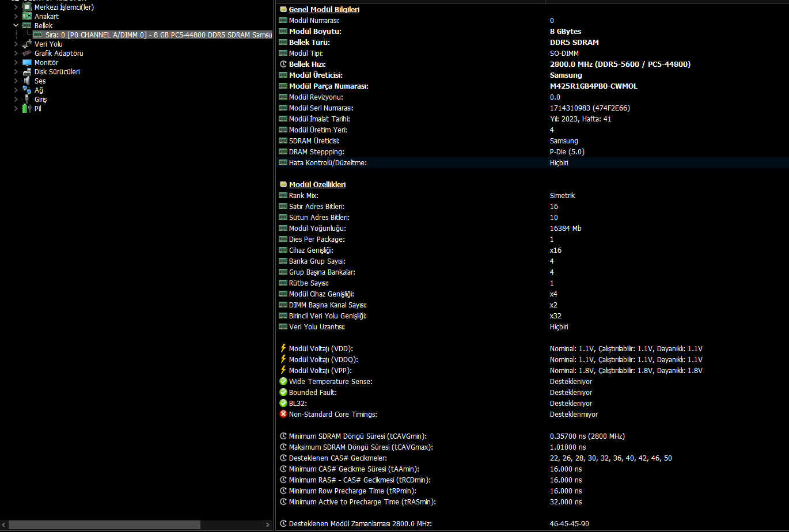The height and width of the screenshot is (532, 789).
Task: Click the network icon beside Ağ
Action: [26, 90]
